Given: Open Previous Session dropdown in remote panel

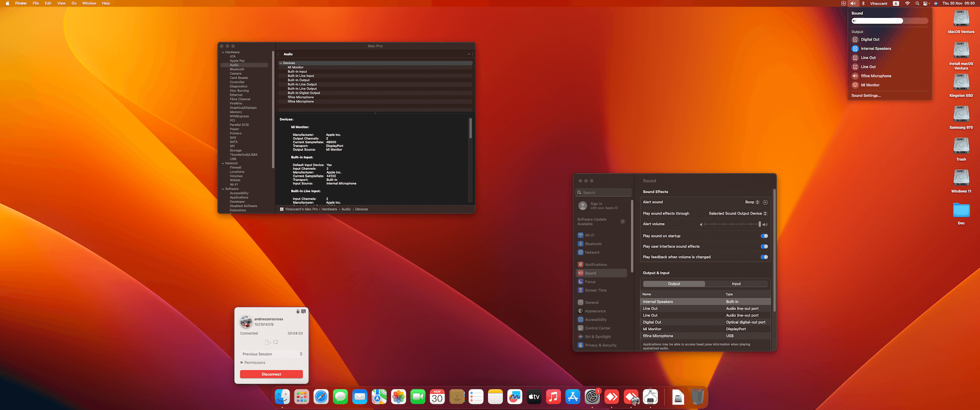Looking at the screenshot, I should pyautogui.click(x=272, y=354).
